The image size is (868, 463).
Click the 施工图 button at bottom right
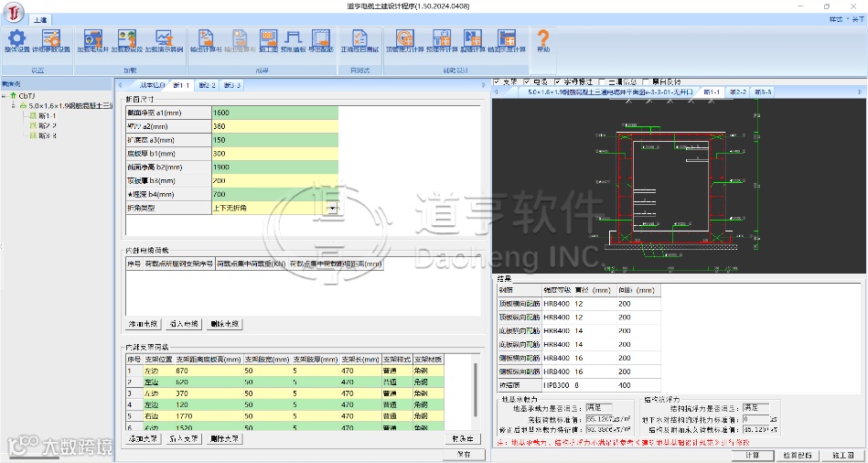[x=842, y=456]
